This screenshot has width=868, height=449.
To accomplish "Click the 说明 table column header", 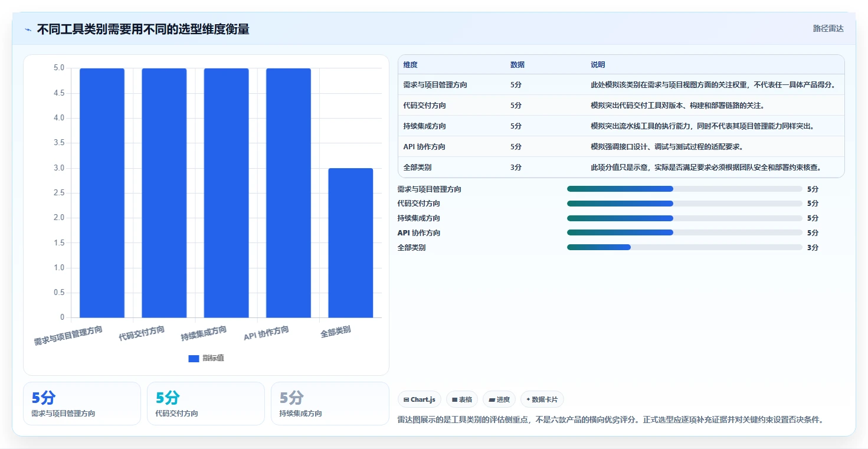I will coord(598,65).
